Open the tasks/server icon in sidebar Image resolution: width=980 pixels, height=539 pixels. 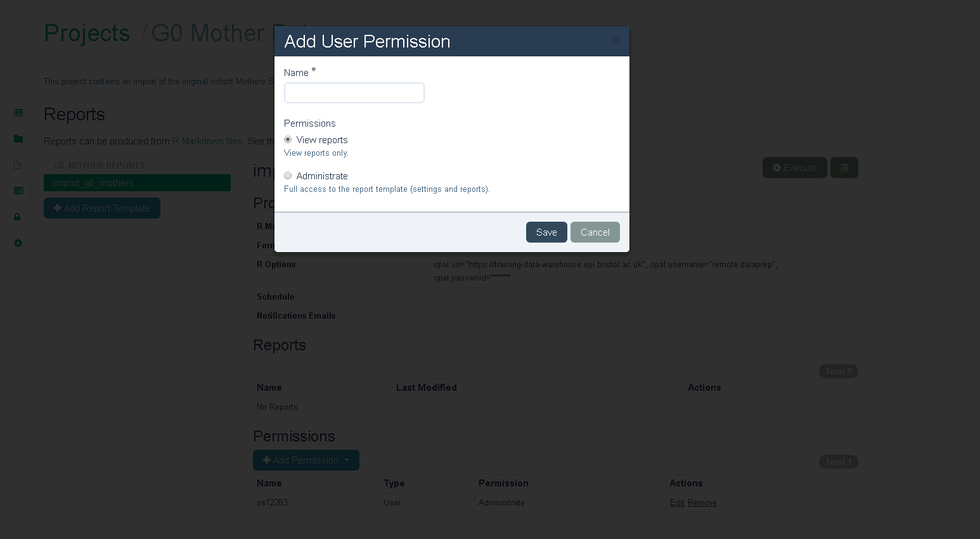pyautogui.click(x=18, y=191)
